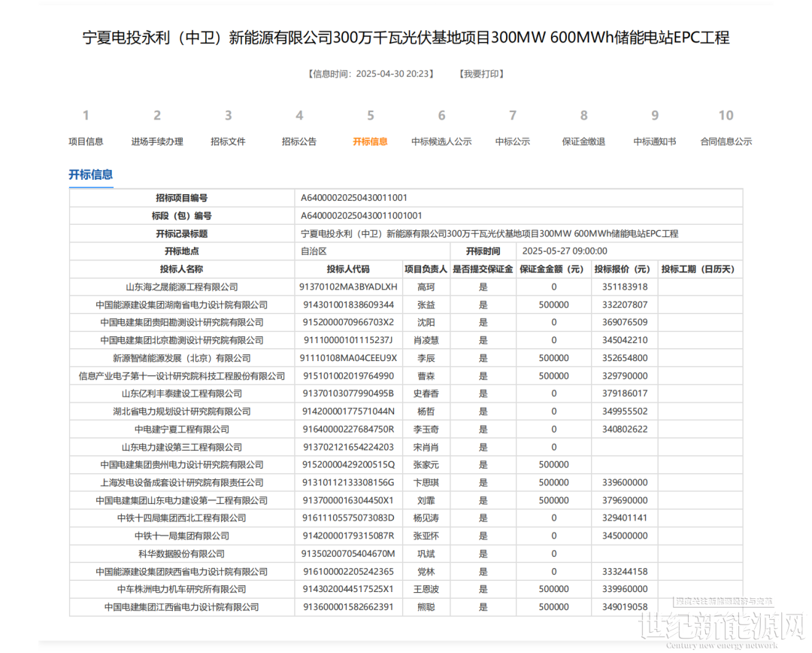This screenshot has height=653, width=812.
Task: Switch to 招标文件 step tab
Action: point(228,141)
